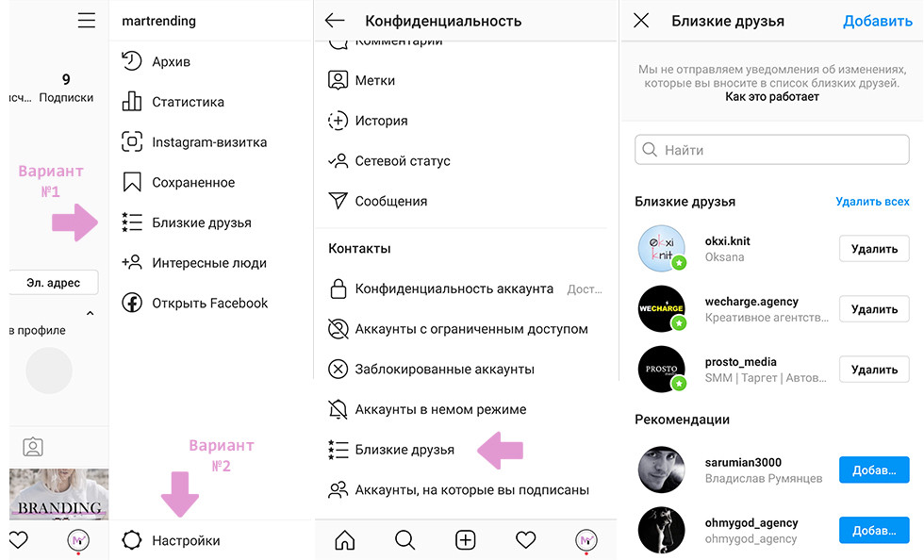Open Сохраненное bookmarks item
This screenshot has height=560, width=924.
point(178,182)
